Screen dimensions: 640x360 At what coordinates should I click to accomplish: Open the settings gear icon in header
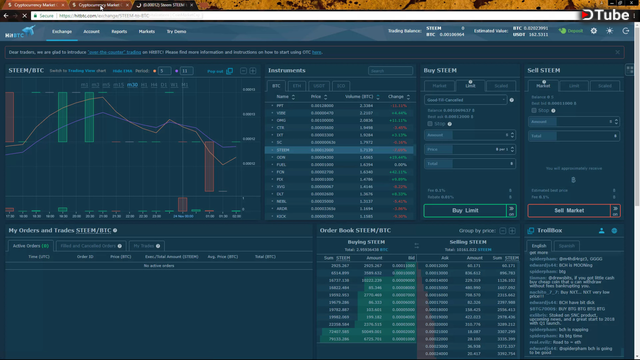[x=593, y=31]
